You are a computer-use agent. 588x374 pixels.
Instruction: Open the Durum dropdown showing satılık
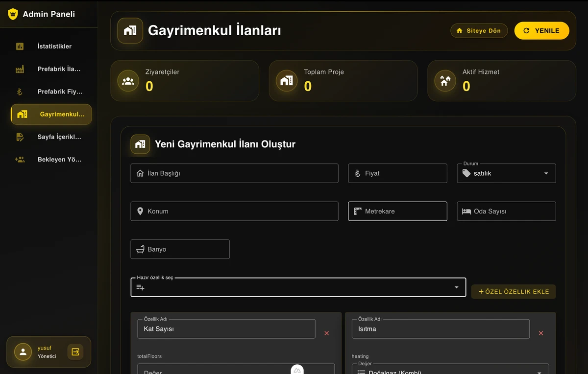506,173
